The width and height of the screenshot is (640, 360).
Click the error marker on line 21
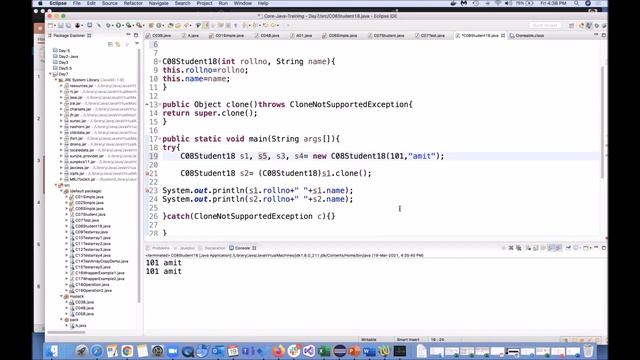coord(147,173)
